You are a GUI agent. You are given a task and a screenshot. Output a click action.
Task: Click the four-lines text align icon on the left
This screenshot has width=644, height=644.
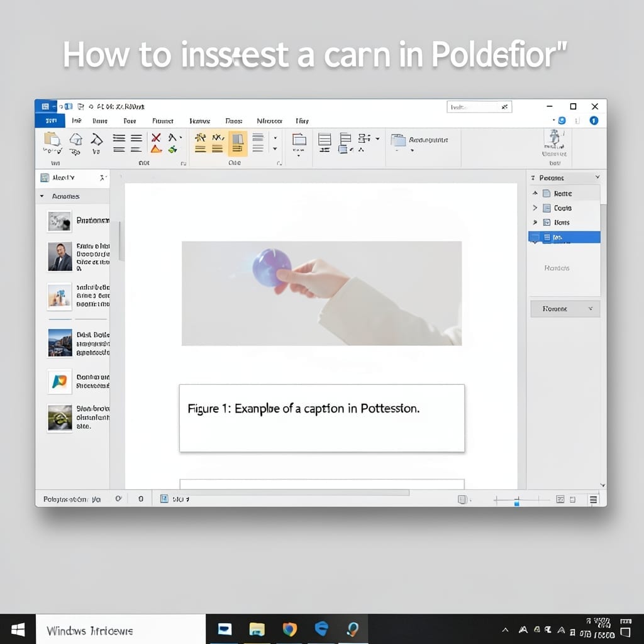click(x=119, y=143)
